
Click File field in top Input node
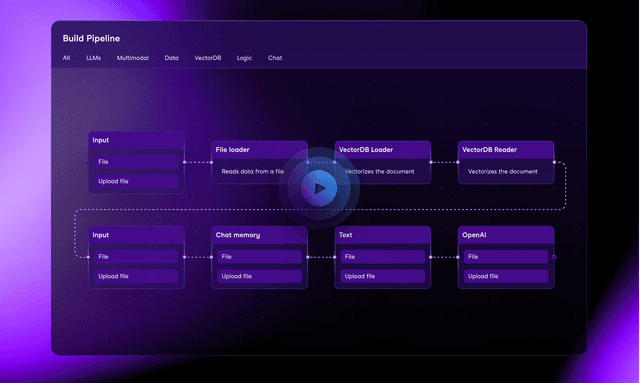pyautogui.click(x=136, y=162)
